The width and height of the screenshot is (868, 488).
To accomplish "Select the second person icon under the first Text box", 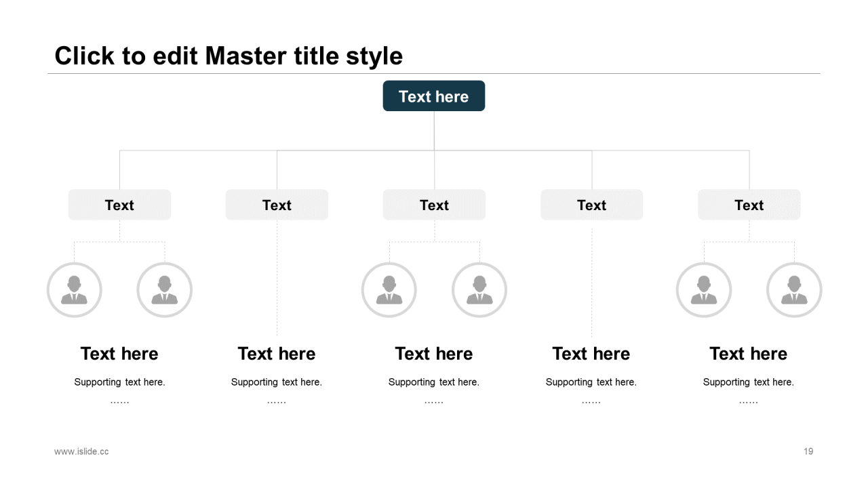I will [x=164, y=290].
